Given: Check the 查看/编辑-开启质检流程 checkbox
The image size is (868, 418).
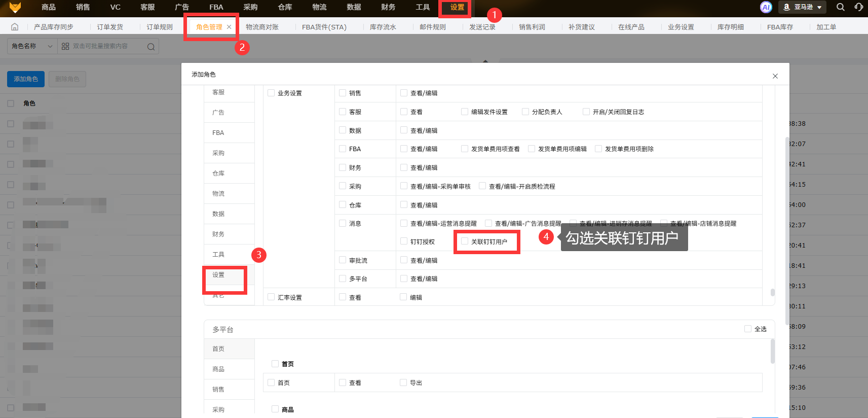Looking at the screenshot, I should [x=482, y=186].
